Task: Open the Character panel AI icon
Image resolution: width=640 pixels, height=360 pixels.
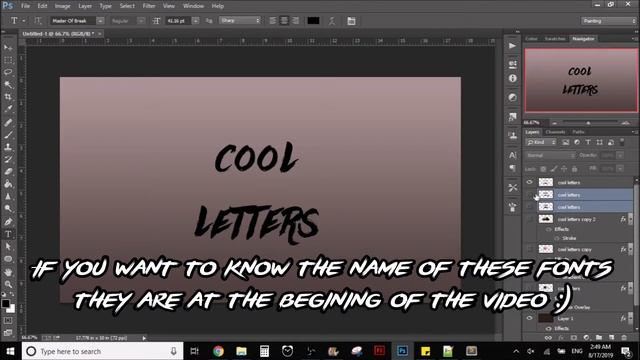Action: (x=513, y=155)
